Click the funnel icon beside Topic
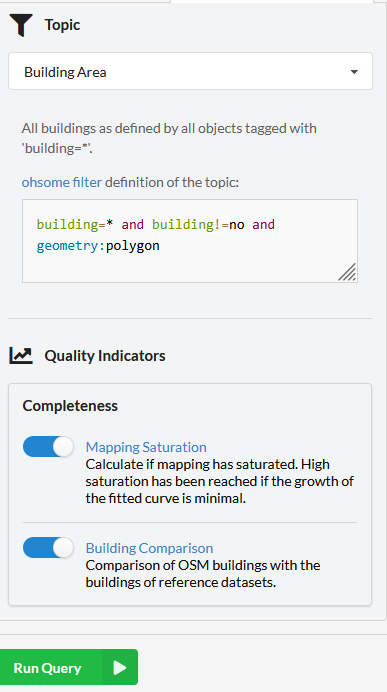The width and height of the screenshot is (387, 692). pyautogui.click(x=21, y=25)
